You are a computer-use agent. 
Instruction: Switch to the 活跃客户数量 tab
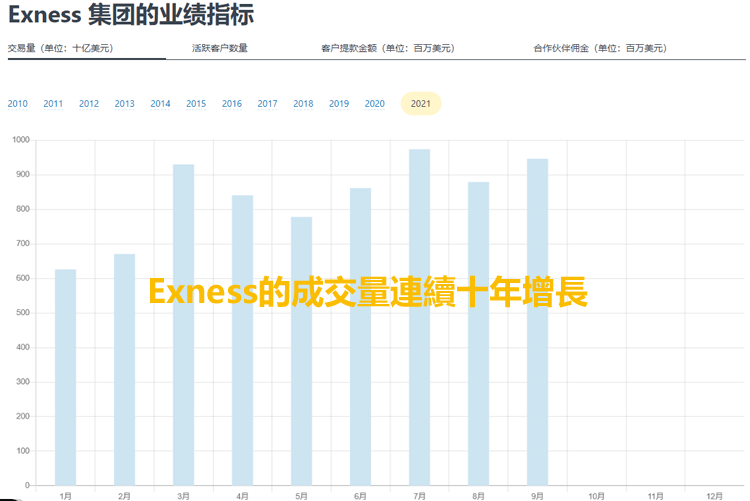coord(220,48)
